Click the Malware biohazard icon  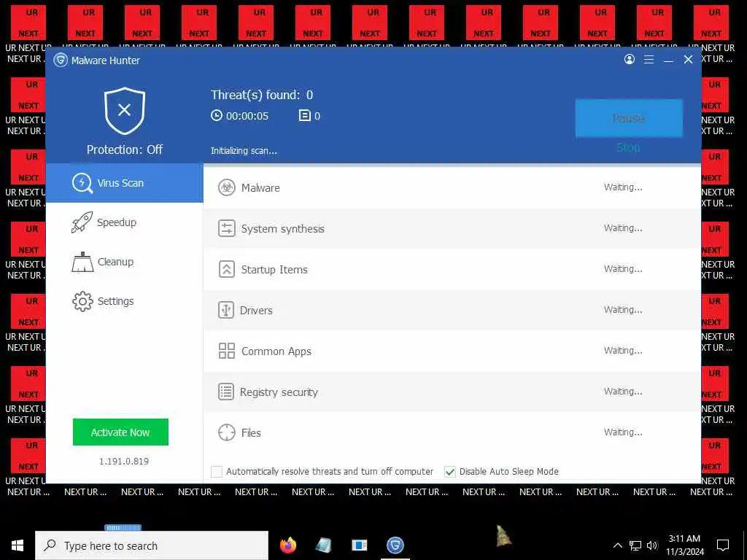pyautogui.click(x=227, y=187)
